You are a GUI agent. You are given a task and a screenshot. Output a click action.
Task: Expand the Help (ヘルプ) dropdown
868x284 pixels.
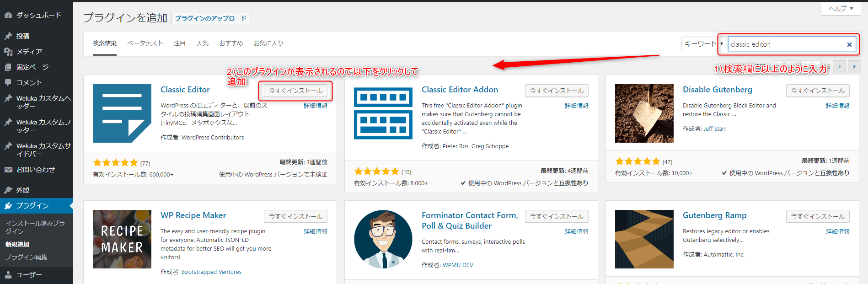click(841, 9)
